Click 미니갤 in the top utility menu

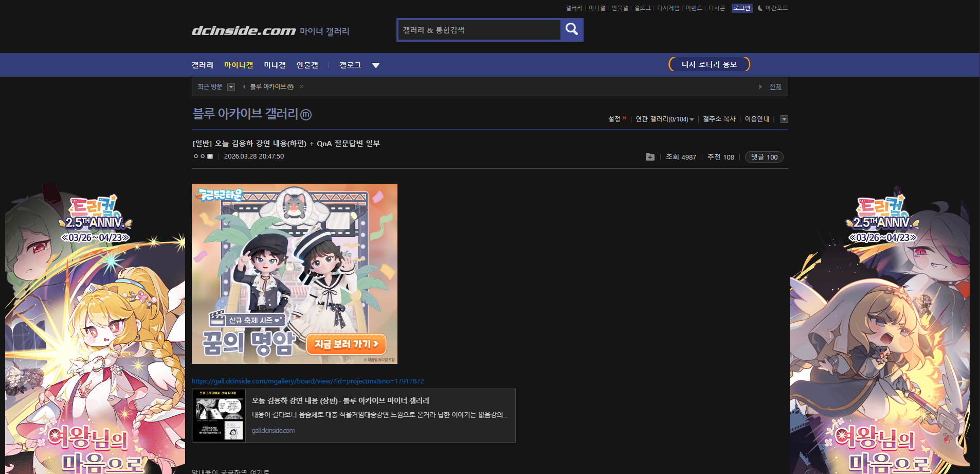597,8
